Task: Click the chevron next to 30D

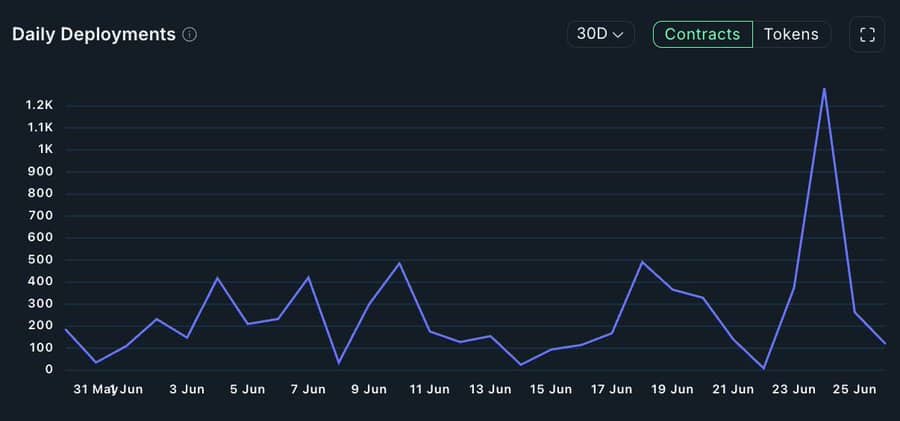Action: click(x=618, y=35)
